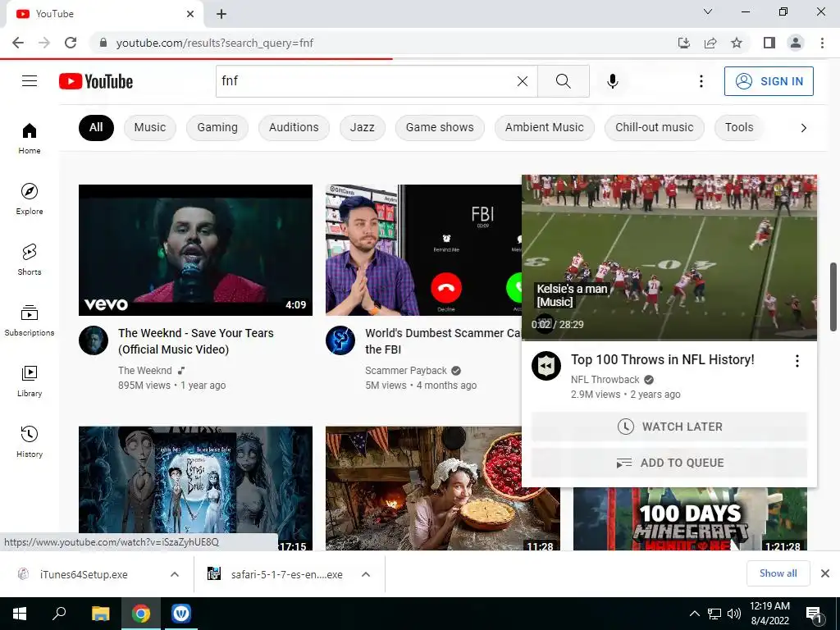Open YouTube settings three-dot menu
This screenshot has height=630, width=840.
[701, 81]
